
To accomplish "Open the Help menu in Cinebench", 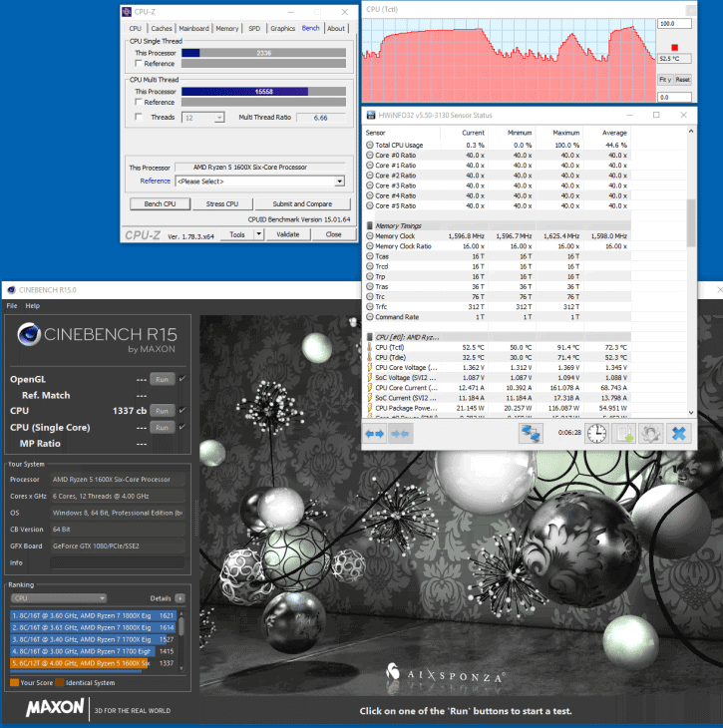I will point(33,305).
